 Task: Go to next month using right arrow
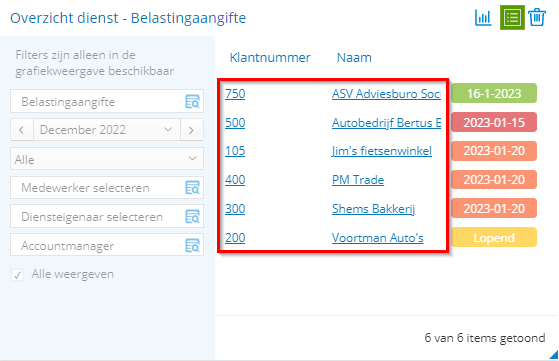coord(191,130)
